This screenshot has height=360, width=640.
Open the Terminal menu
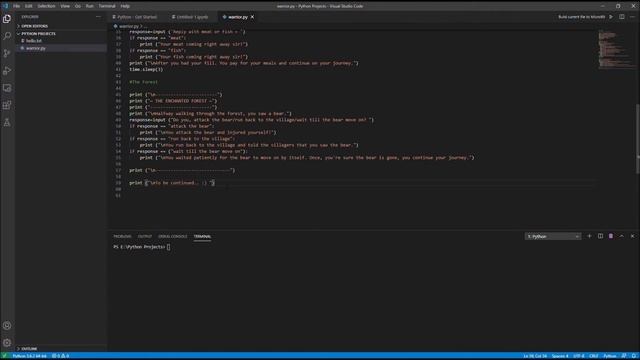click(x=107, y=6)
